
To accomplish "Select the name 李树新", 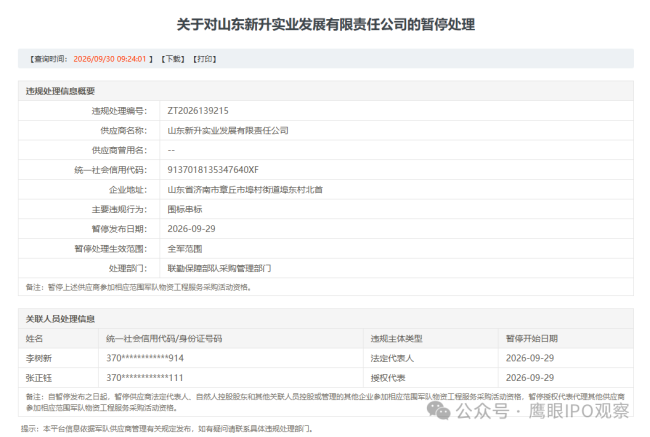I will 39,358.
